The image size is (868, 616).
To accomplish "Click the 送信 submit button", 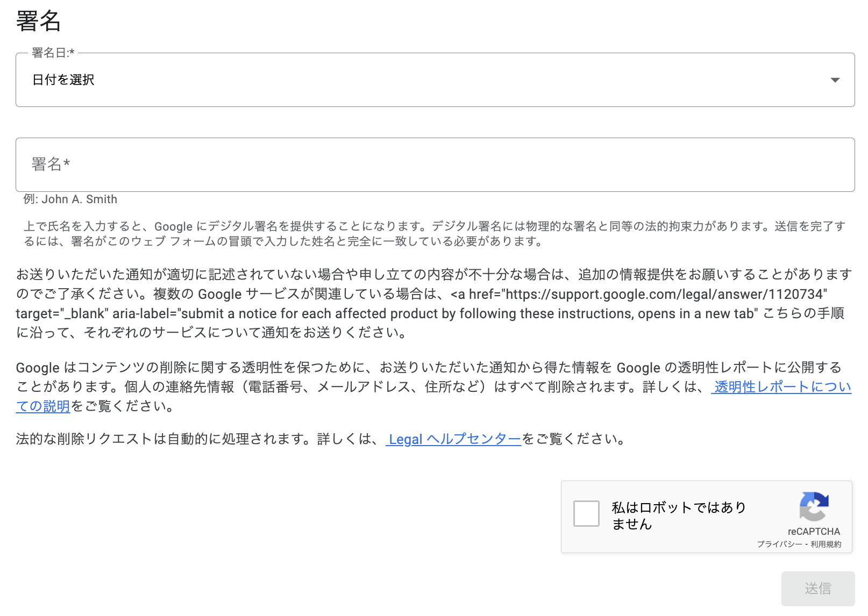I will pos(818,589).
